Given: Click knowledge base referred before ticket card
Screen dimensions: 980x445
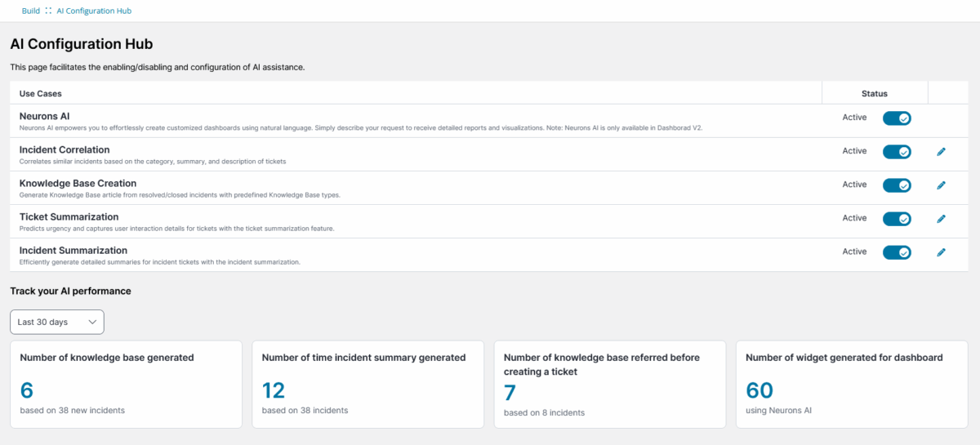Looking at the screenshot, I should 610,384.
